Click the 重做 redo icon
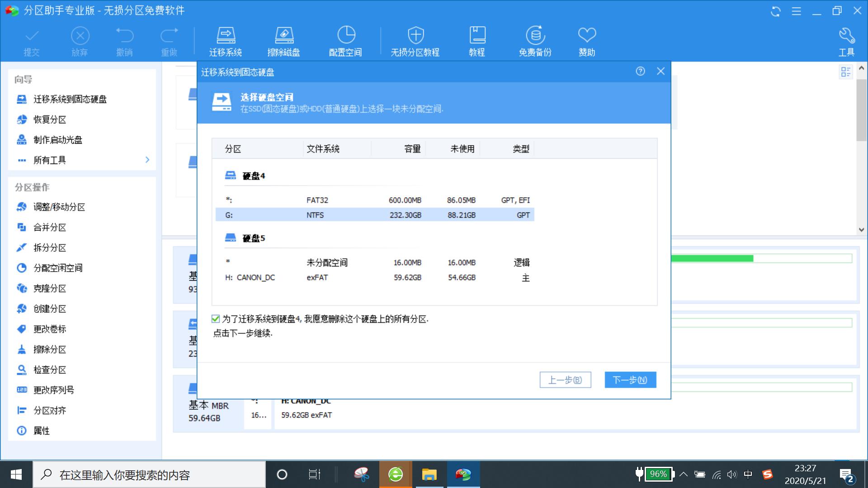The height and width of the screenshot is (488, 868). point(169,40)
